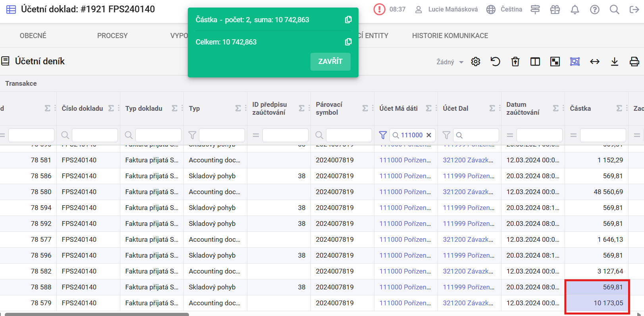Open equals operator for Částka filter
Image resolution: width=644 pixels, height=316 pixels.
coord(573,135)
